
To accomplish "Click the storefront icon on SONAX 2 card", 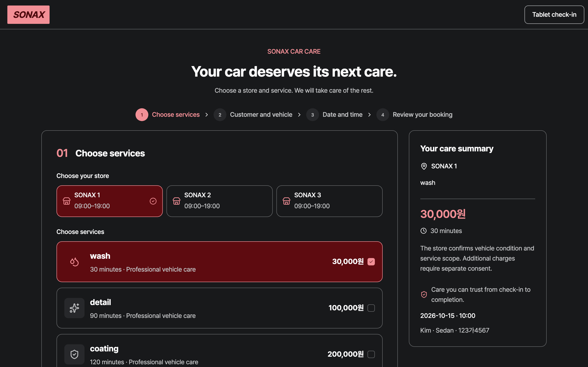I will point(177,201).
